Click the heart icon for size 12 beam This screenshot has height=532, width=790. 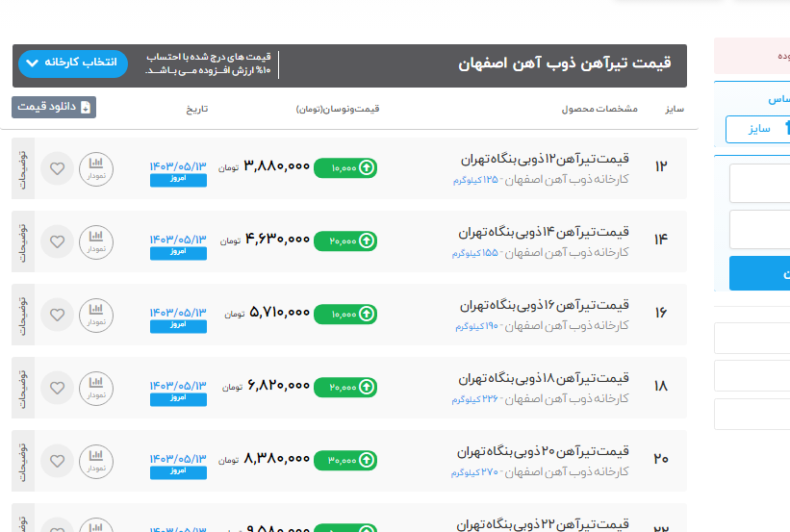point(57,168)
